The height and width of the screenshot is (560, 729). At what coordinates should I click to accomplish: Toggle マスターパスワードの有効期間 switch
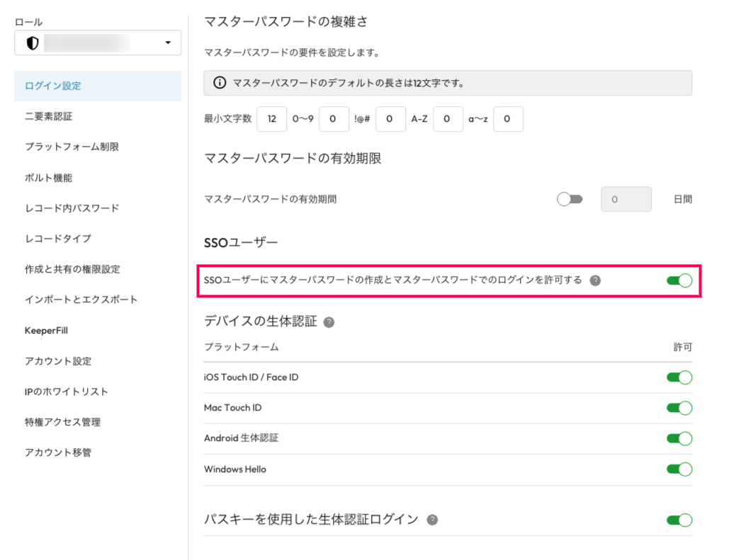(x=570, y=200)
